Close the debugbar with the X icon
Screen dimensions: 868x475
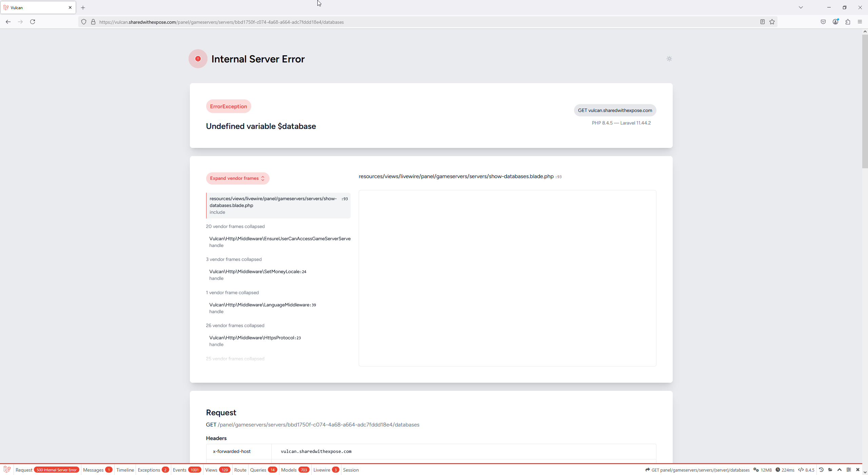(x=858, y=470)
